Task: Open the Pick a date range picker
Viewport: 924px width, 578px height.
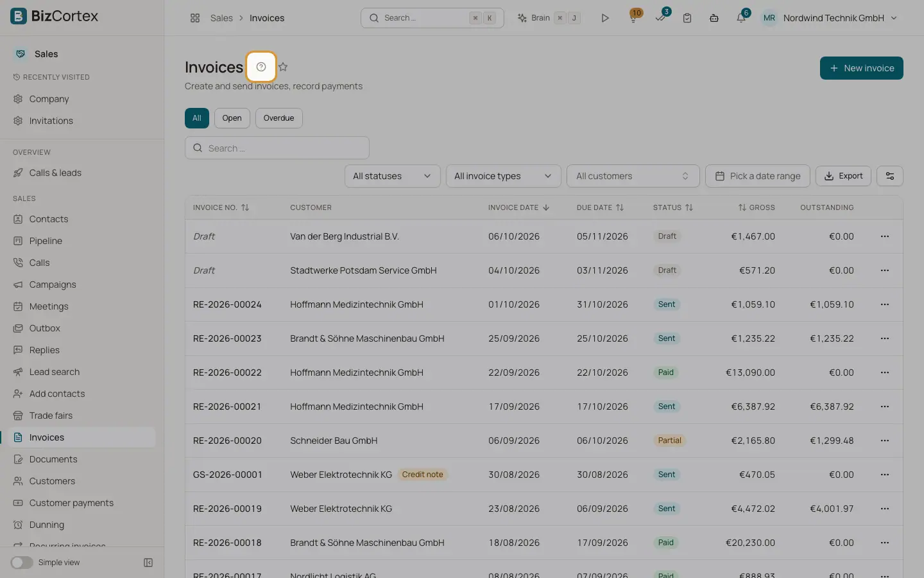Action: pos(758,176)
